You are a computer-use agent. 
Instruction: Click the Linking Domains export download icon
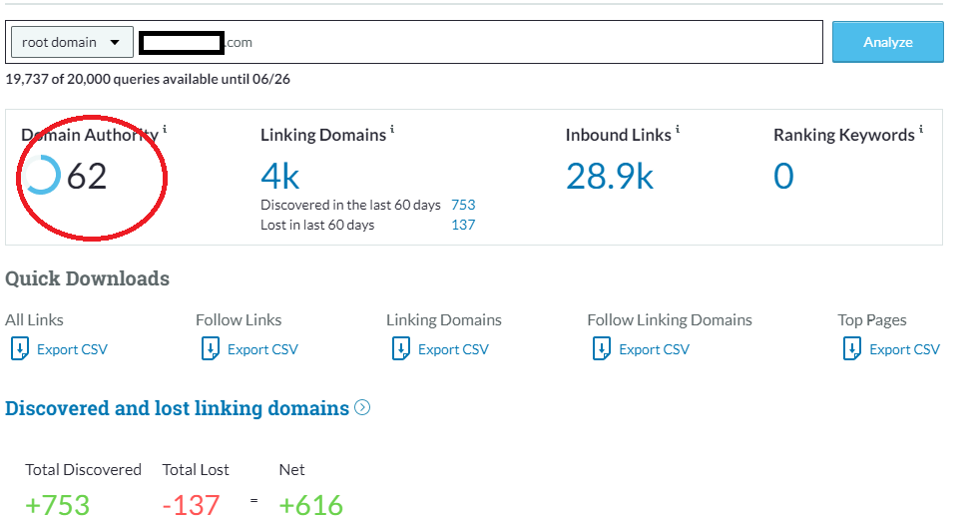pos(401,348)
